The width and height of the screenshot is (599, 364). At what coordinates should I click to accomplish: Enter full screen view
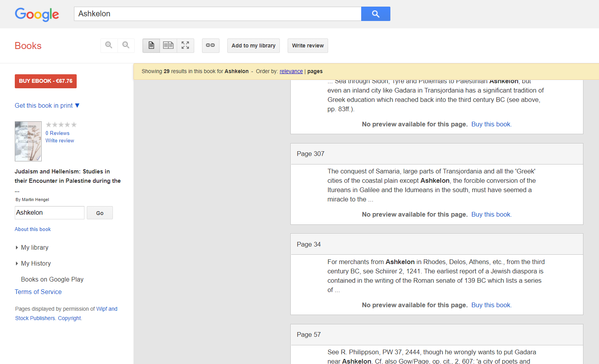[185, 45]
